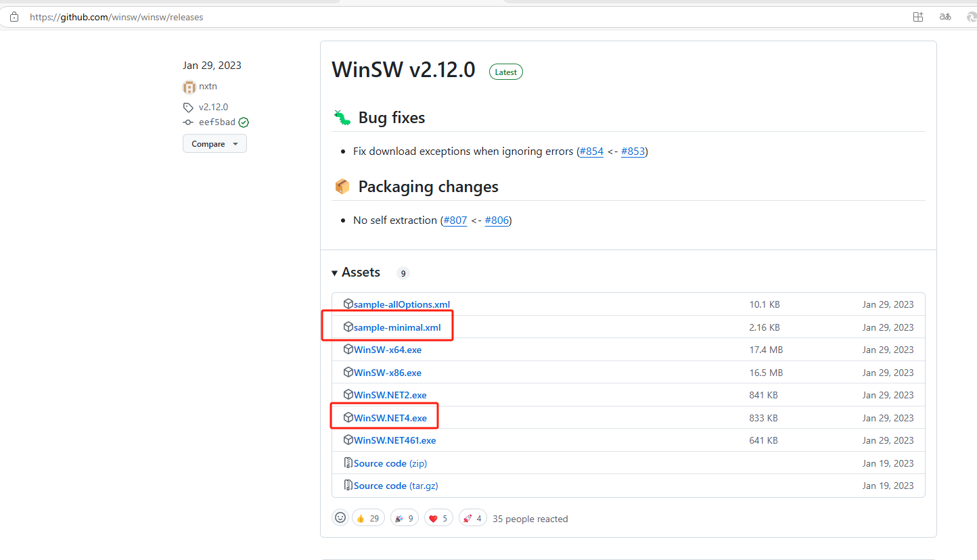Toggle the rocket reaction with 4
The image size is (977, 560).
point(473,519)
